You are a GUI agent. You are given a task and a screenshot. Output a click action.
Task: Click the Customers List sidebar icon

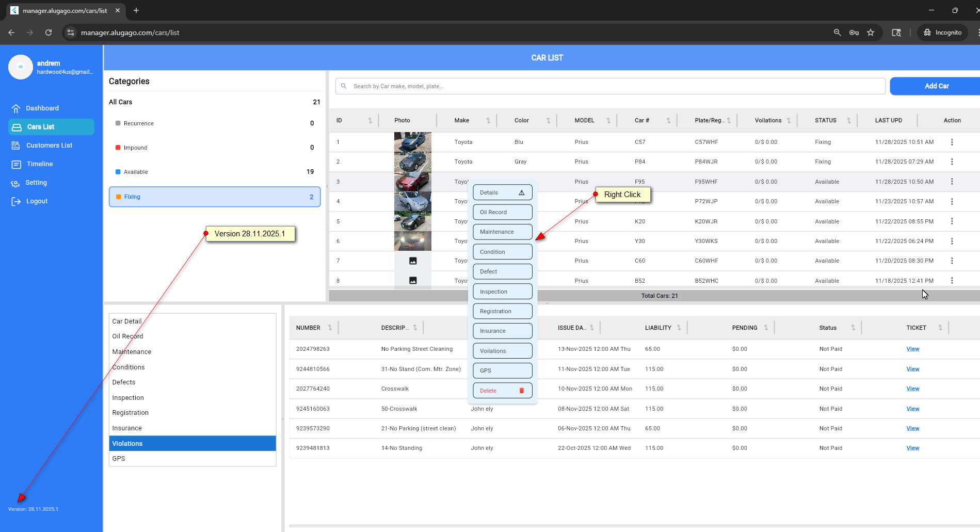pyautogui.click(x=16, y=146)
